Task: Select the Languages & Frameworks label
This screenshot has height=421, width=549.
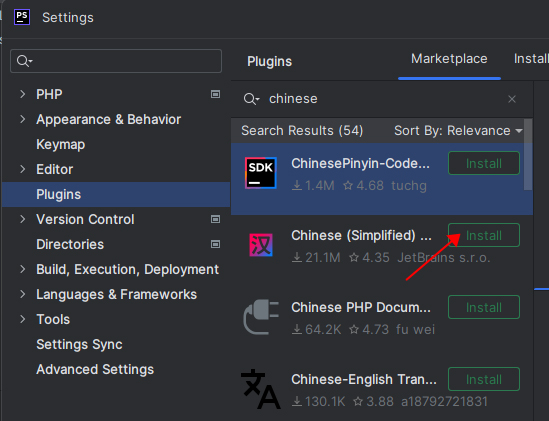Action: point(116,294)
